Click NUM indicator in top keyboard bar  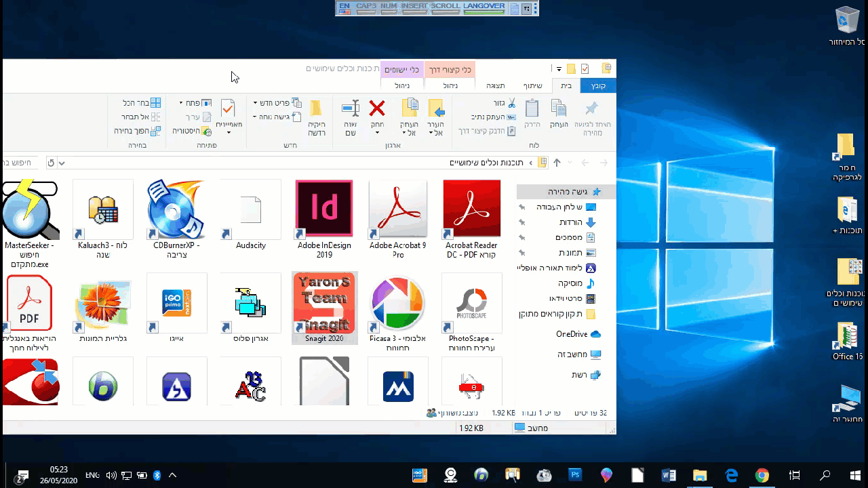pyautogui.click(x=389, y=8)
